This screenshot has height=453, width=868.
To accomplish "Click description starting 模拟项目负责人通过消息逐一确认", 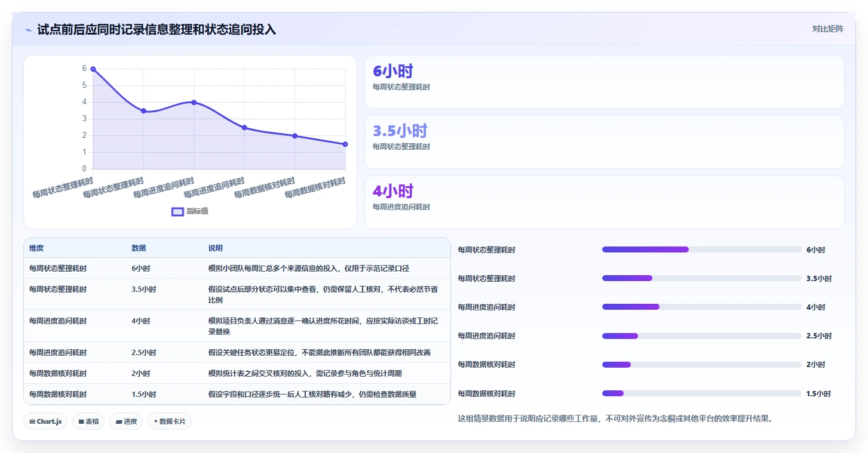I will click(x=323, y=326).
